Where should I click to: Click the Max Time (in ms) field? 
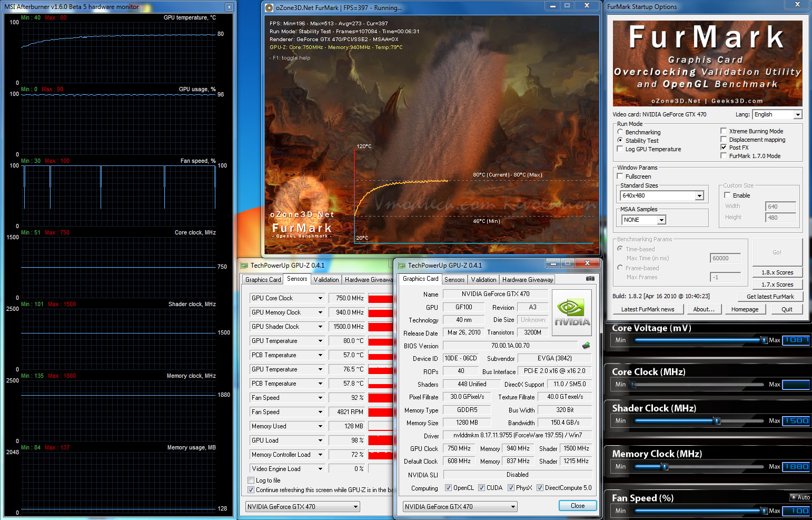725,258
